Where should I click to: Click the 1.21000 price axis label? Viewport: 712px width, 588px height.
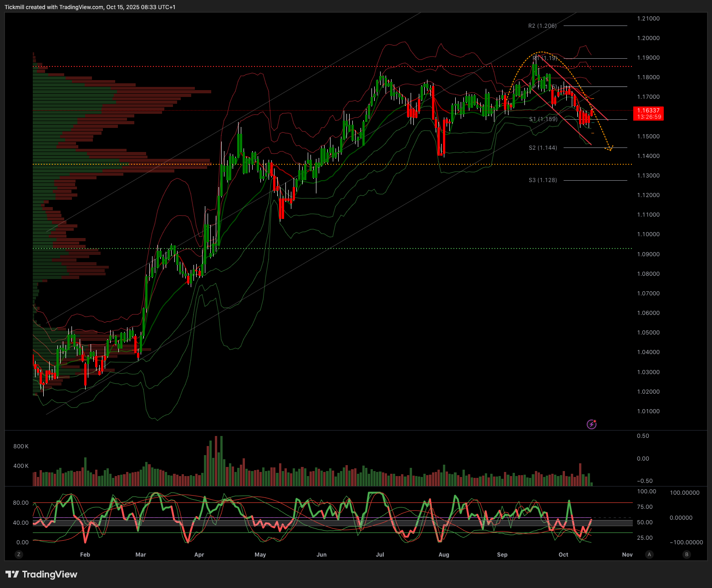[x=648, y=19]
